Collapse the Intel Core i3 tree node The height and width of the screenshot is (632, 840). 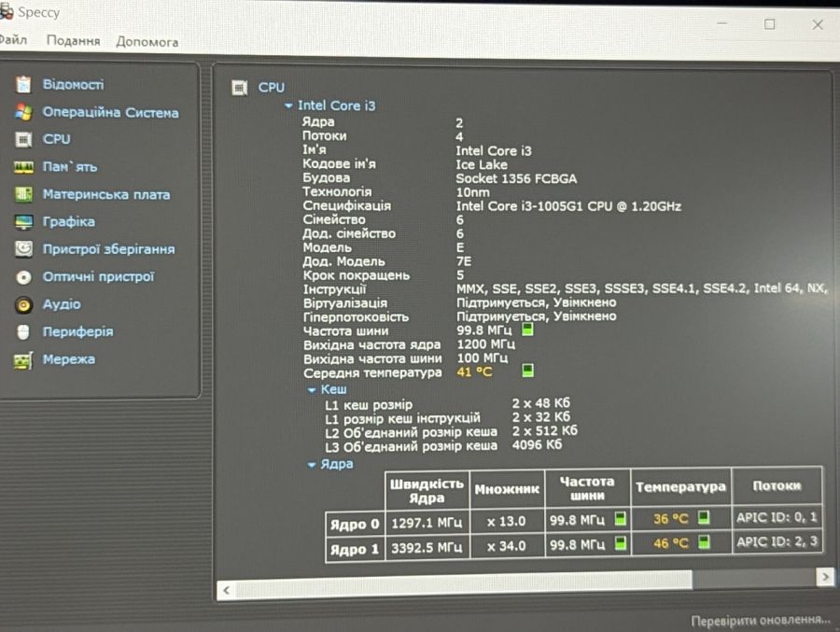288,106
